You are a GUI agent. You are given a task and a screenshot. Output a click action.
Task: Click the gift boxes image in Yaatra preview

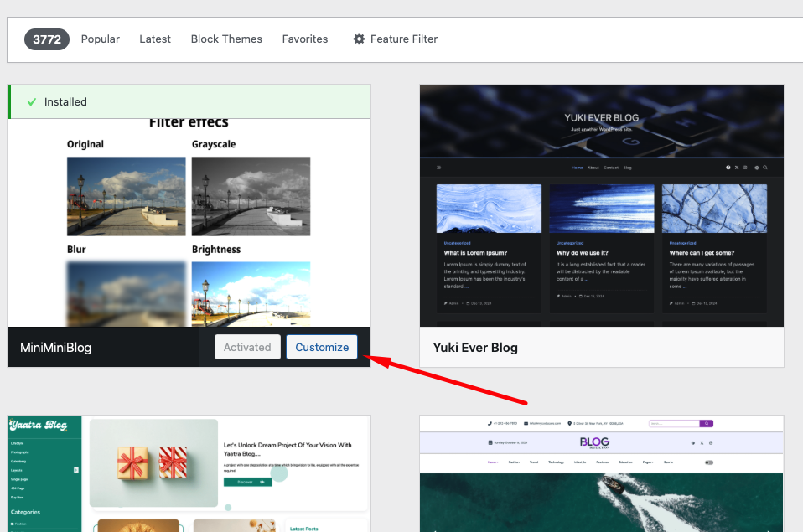tap(153, 463)
